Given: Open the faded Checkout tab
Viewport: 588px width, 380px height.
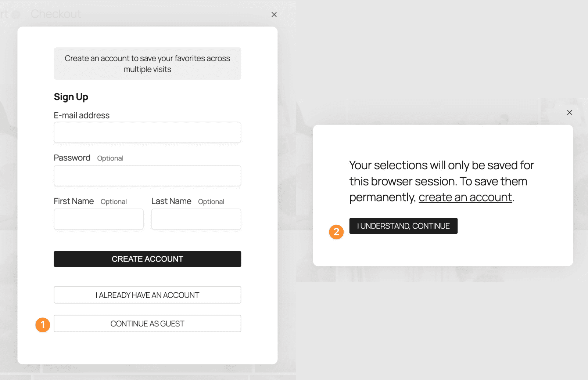Looking at the screenshot, I should point(56,14).
